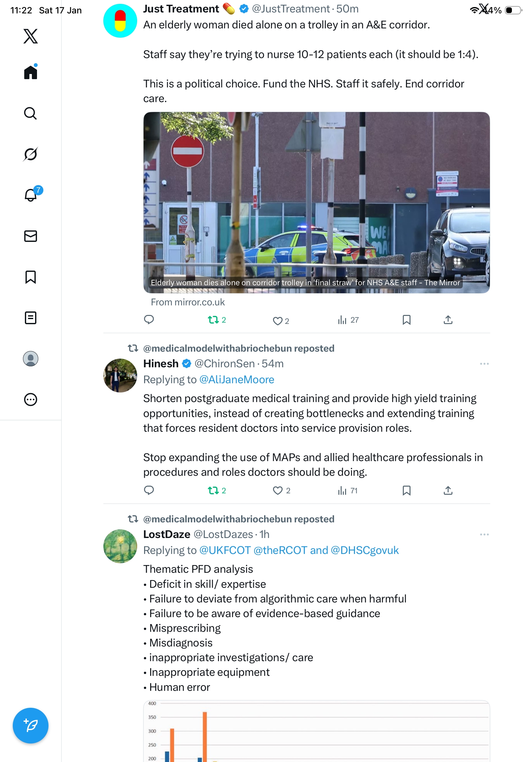Open Grok from the sidebar
The height and width of the screenshot is (762, 532).
(x=31, y=154)
